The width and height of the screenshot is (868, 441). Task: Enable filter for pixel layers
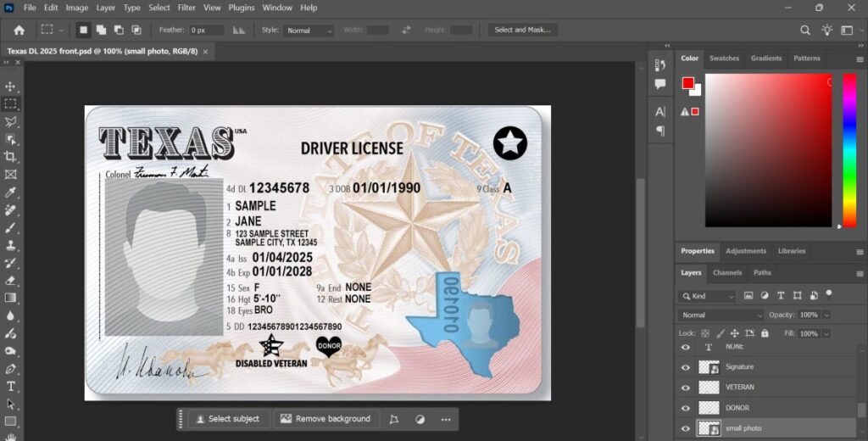tap(748, 296)
